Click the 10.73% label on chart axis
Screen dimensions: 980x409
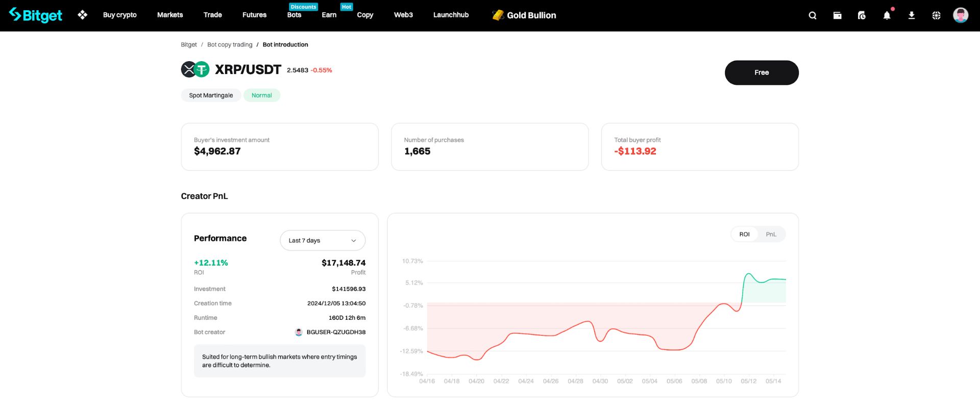point(412,261)
